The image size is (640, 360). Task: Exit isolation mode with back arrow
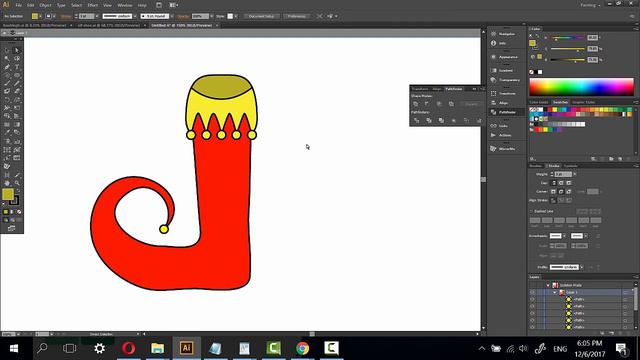5,33
